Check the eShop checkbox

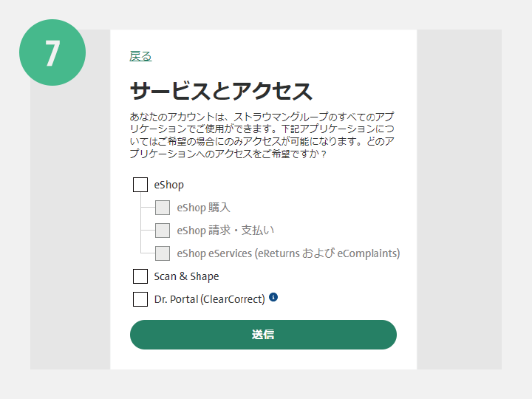140,185
